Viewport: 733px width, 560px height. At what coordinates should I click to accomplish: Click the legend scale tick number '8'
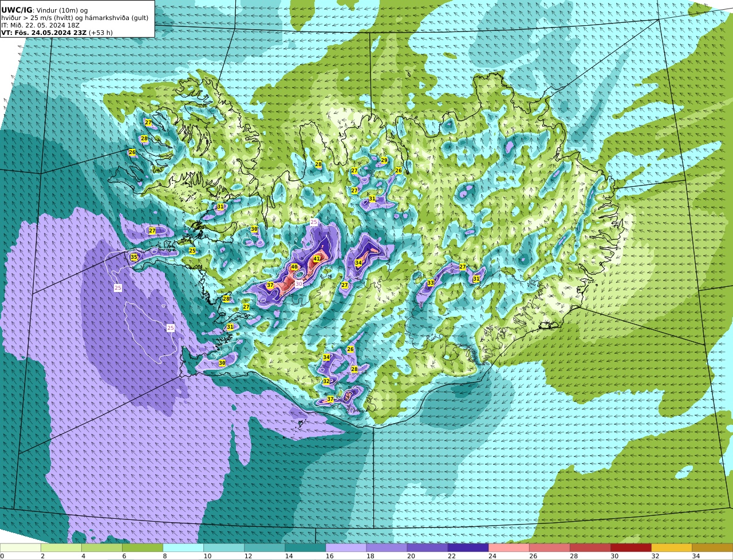click(x=165, y=556)
